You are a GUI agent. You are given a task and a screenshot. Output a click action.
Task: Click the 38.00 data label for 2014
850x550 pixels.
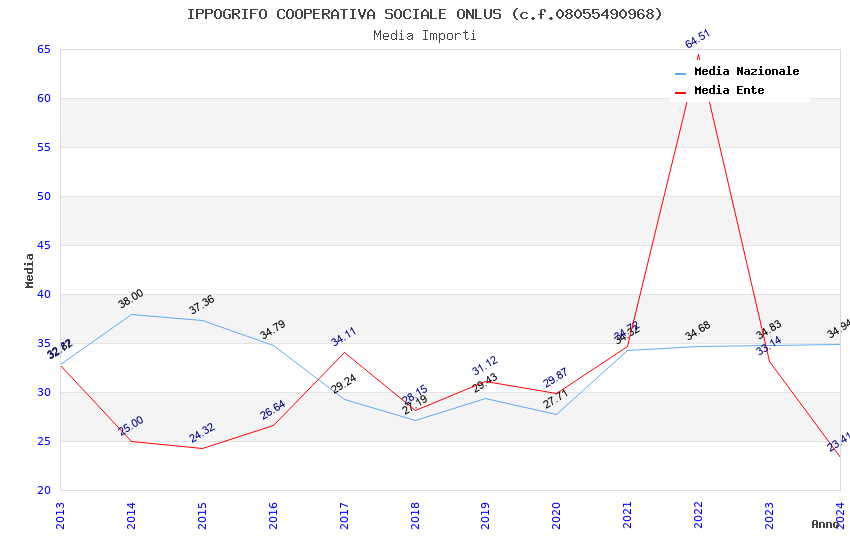coord(131,299)
